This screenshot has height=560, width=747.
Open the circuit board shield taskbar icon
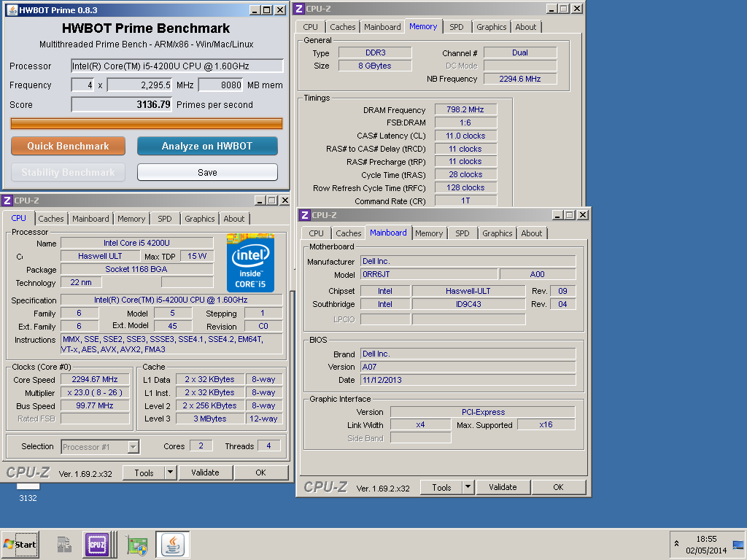(137, 545)
